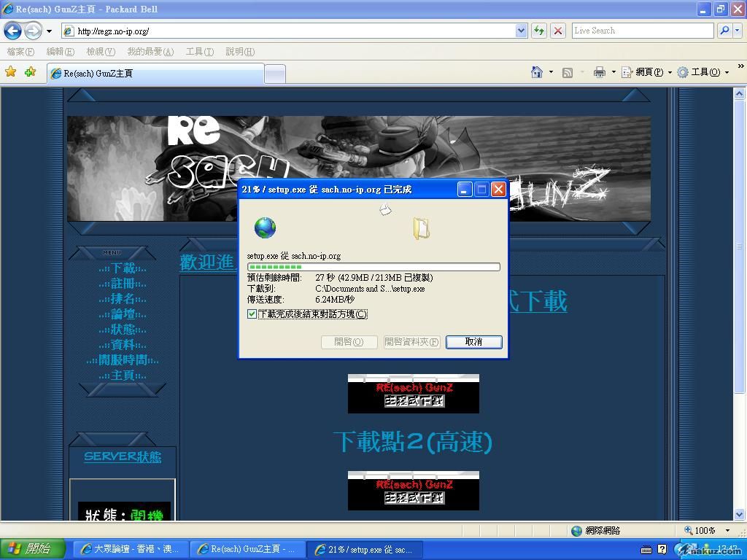This screenshot has height=560, width=747.
Task: Click the Home page icon
Action: point(537,72)
